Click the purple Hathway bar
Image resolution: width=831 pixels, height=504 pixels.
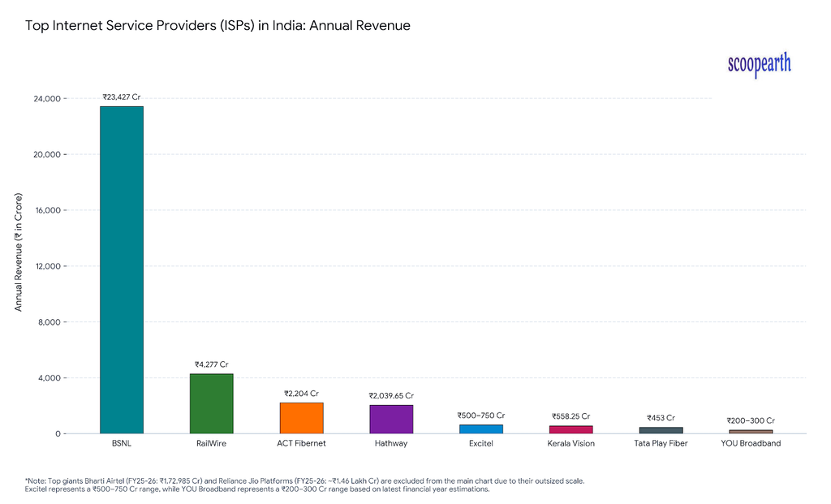coord(391,420)
